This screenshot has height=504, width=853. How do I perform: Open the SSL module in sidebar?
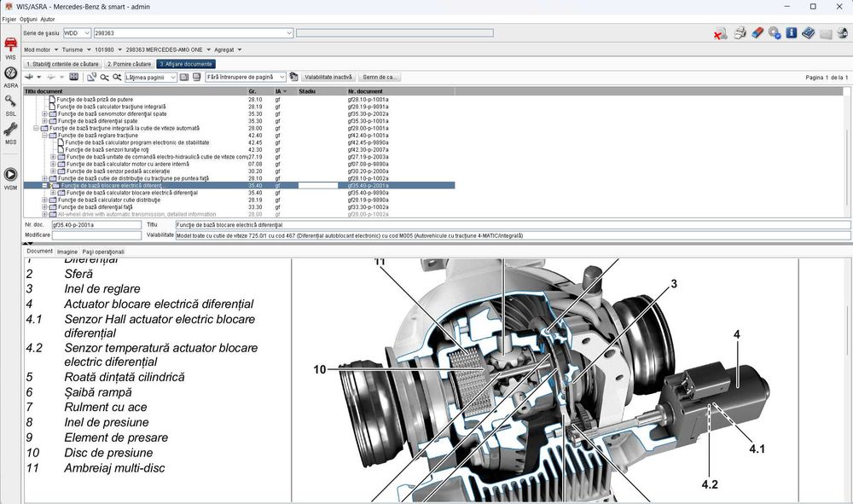pyautogui.click(x=10, y=105)
